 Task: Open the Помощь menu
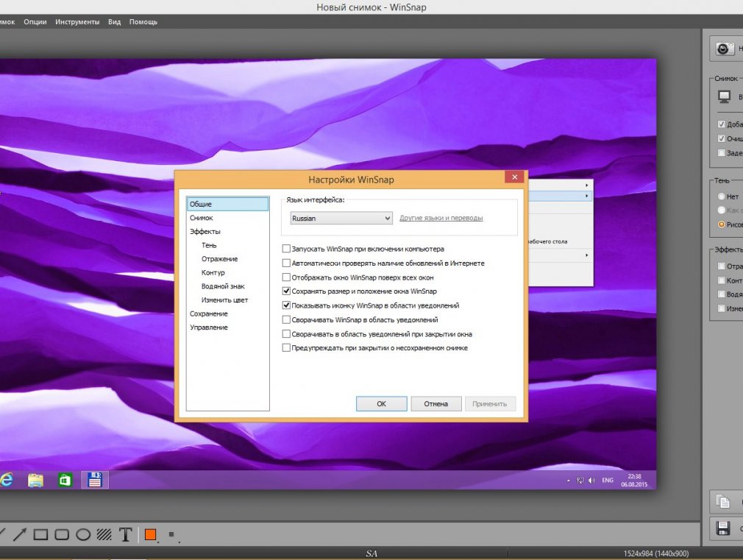tap(143, 22)
